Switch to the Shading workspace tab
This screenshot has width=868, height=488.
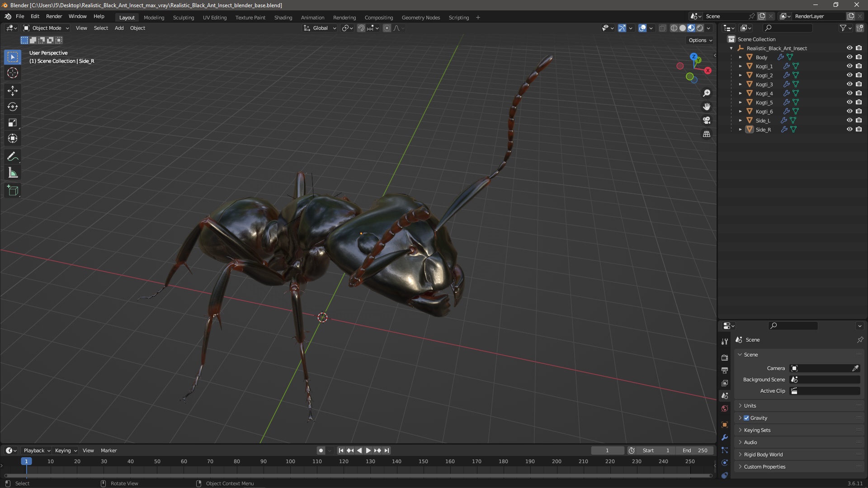(x=283, y=18)
